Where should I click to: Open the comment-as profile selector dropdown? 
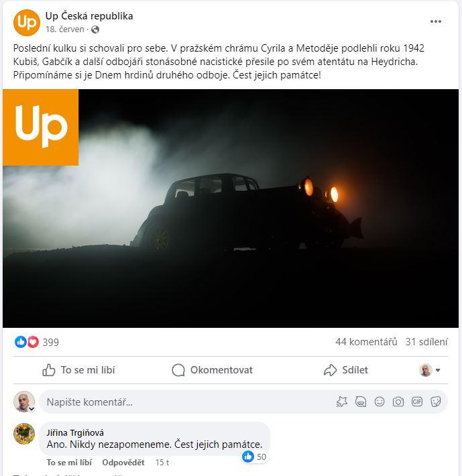pyautogui.click(x=430, y=370)
